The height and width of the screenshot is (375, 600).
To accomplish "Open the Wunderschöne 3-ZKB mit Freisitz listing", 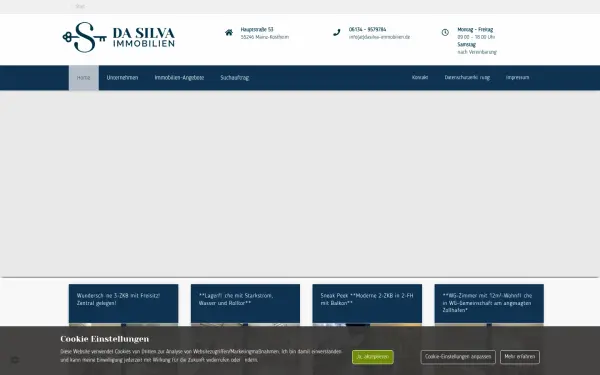I will 118,299.
